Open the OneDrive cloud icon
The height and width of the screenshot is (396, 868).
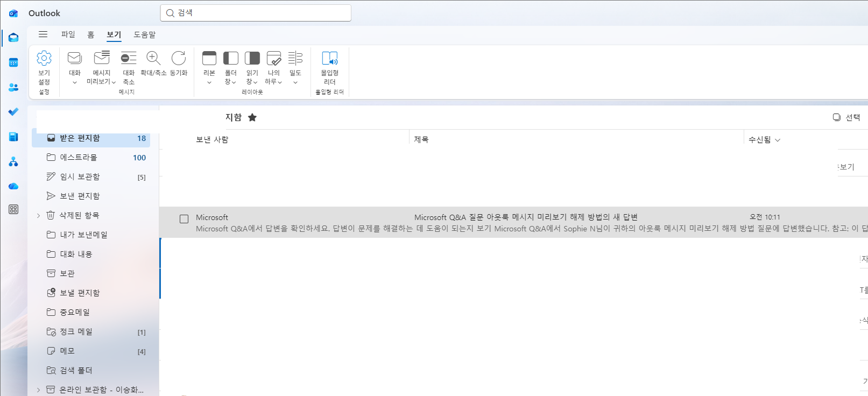[13, 186]
